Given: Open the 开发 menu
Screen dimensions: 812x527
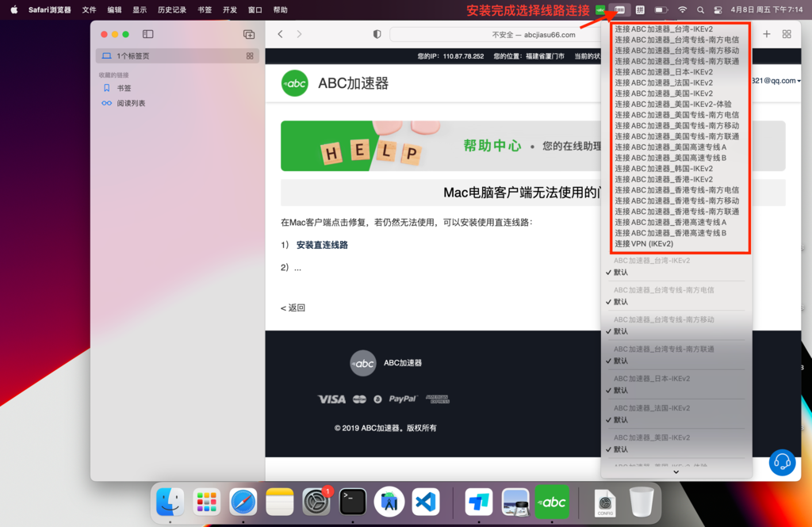Looking at the screenshot, I should pos(230,10).
